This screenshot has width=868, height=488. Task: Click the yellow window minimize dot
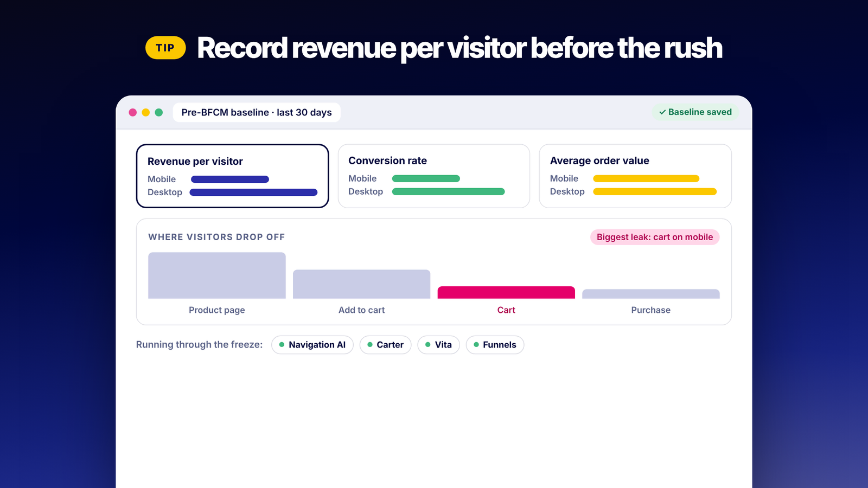(145, 112)
